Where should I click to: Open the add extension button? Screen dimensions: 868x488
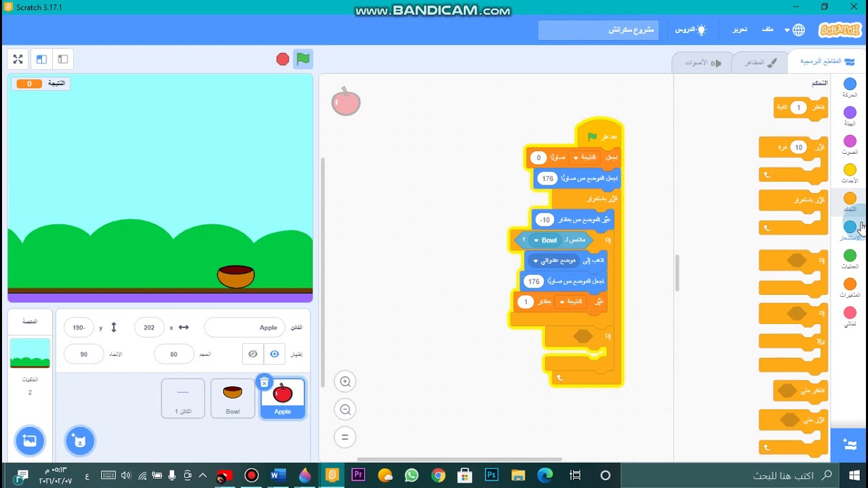(849, 445)
